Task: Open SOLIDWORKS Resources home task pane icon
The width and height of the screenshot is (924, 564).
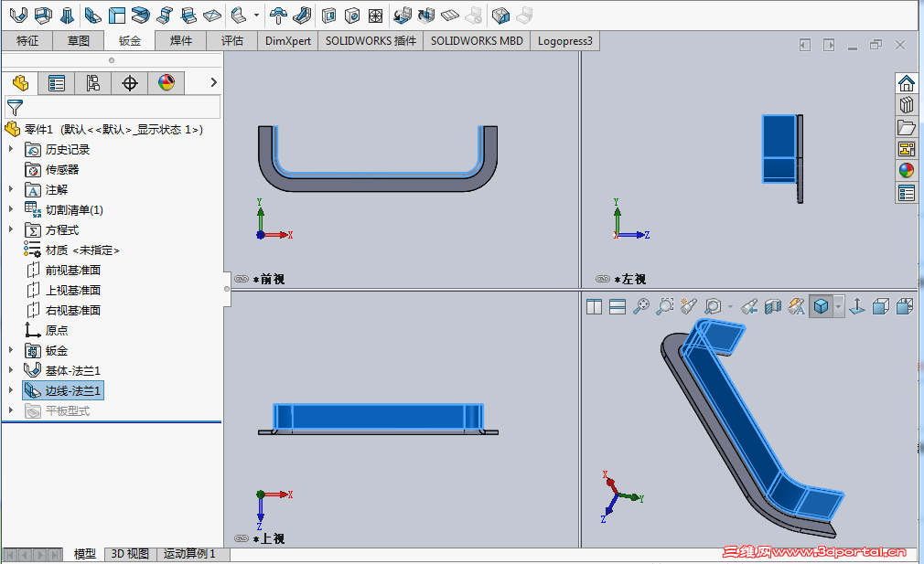Action: pos(907,83)
